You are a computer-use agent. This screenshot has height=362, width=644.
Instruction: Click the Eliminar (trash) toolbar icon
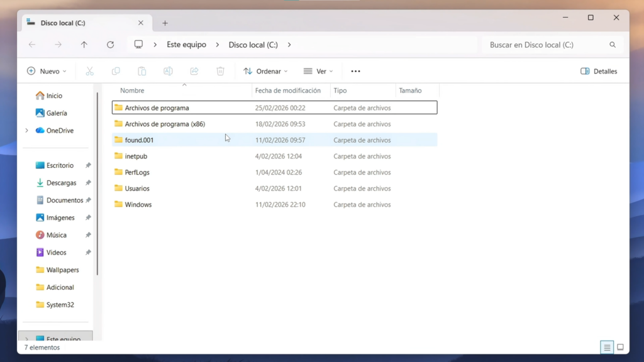[220, 71]
